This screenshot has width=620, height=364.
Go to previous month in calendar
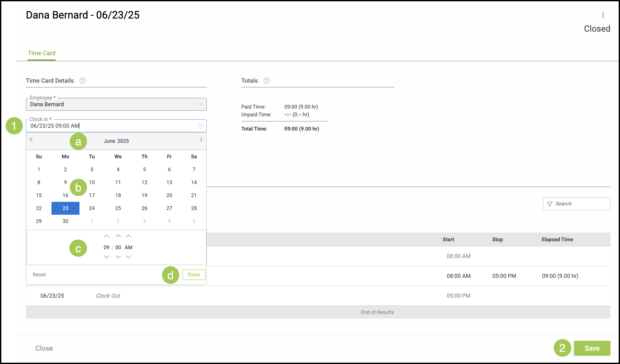pyautogui.click(x=31, y=140)
